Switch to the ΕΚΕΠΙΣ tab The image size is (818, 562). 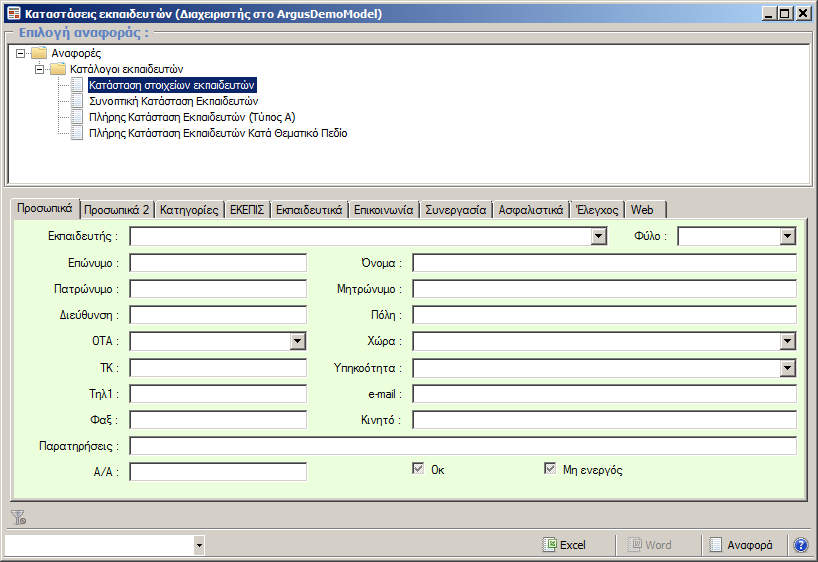point(246,210)
